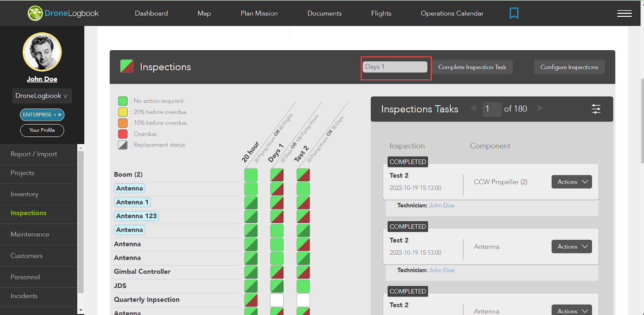Image resolution: width=644 pixels, height=315 pixels.
Task: Click first Antenna tag under Boom (2)
Action: 130,188
